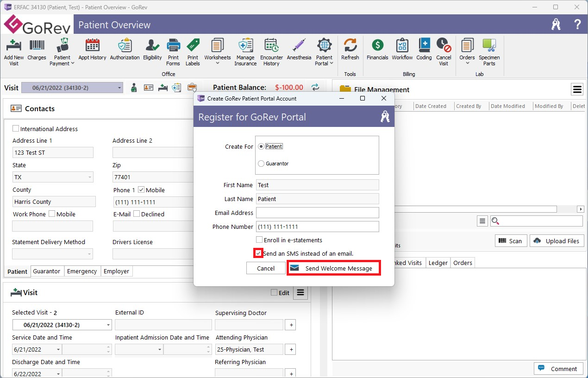Click Cancel in portal dialog
Screen dimensions: 588x378
(266, 268)
